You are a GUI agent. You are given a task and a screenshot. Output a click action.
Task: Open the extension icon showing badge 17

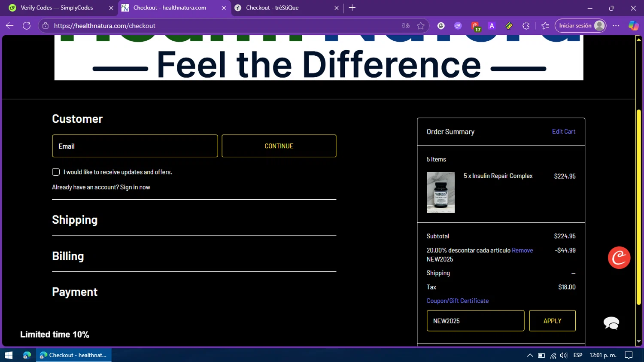point(475,26)
